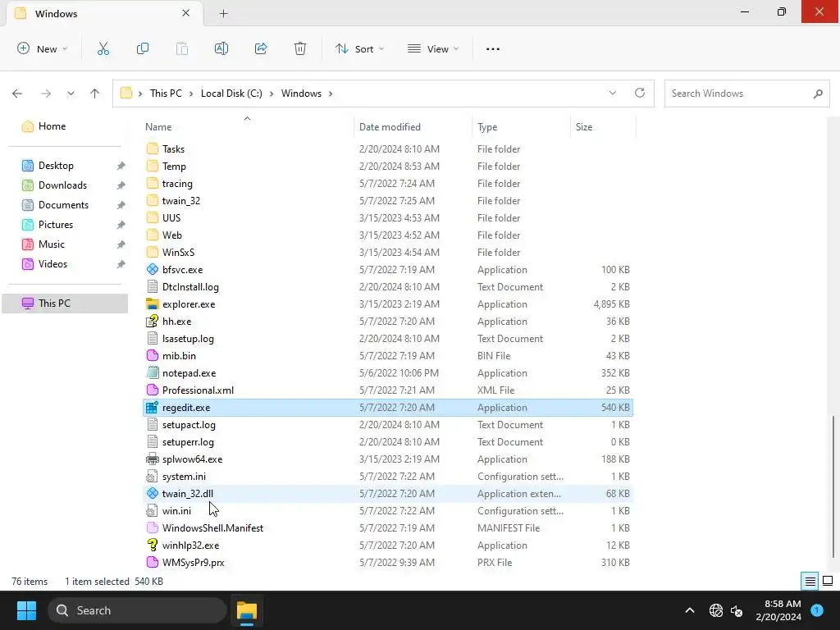Click the taskbar Search box
This screenshot has height=630, width=840.
(x=137, y=610)
